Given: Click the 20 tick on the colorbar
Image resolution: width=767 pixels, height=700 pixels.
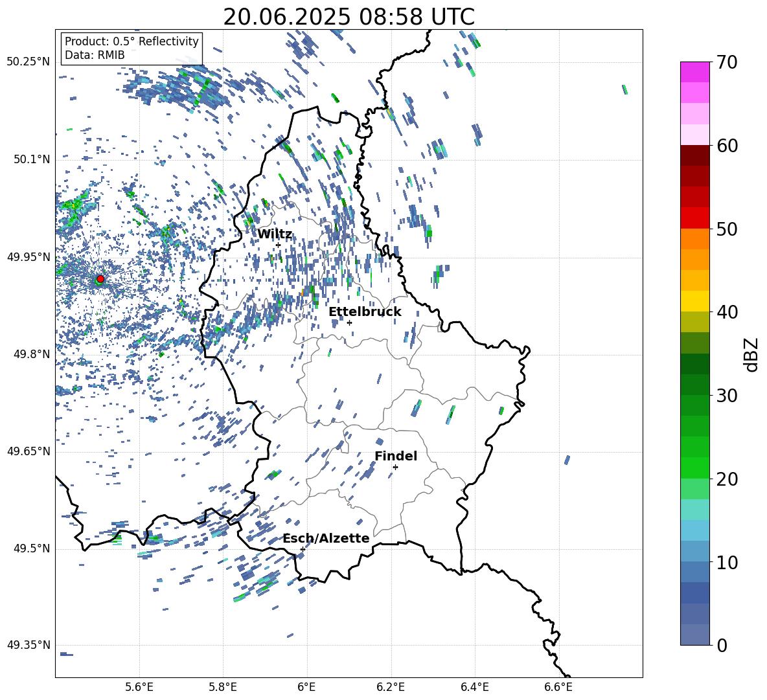Looking at the screenshot, I should (x=727, y=479).
